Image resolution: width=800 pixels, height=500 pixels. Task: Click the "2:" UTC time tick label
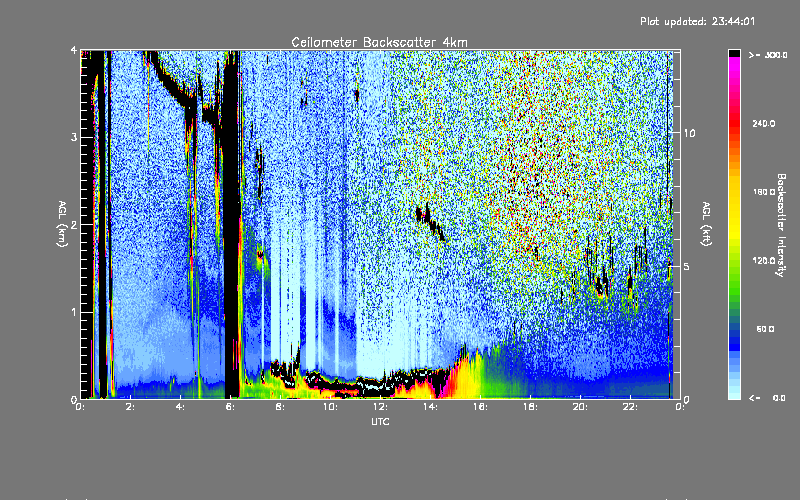point(130,407)
